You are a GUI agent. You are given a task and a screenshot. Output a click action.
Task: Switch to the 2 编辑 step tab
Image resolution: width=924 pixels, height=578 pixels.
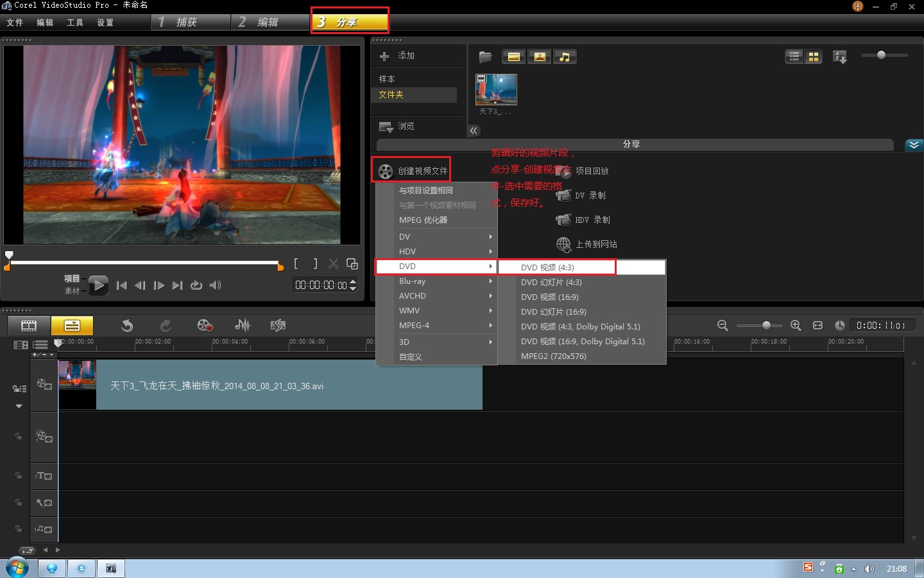coord(271,22)
